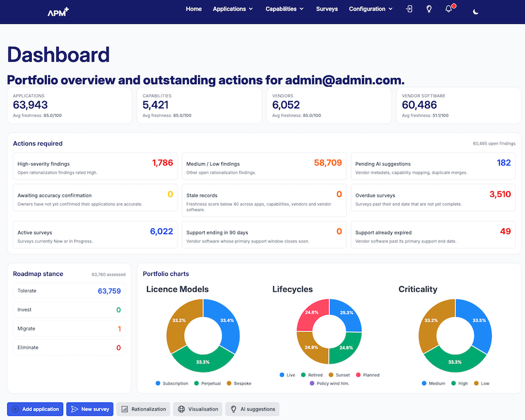Open the Surveys page
Screen dimensions: 525x420
(327, 9)
